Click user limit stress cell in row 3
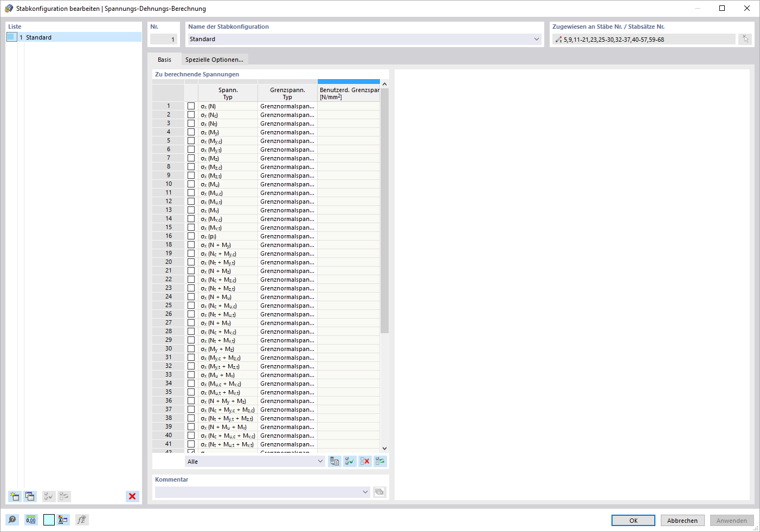Screen dimensions: 760x532 pos(349,124)
